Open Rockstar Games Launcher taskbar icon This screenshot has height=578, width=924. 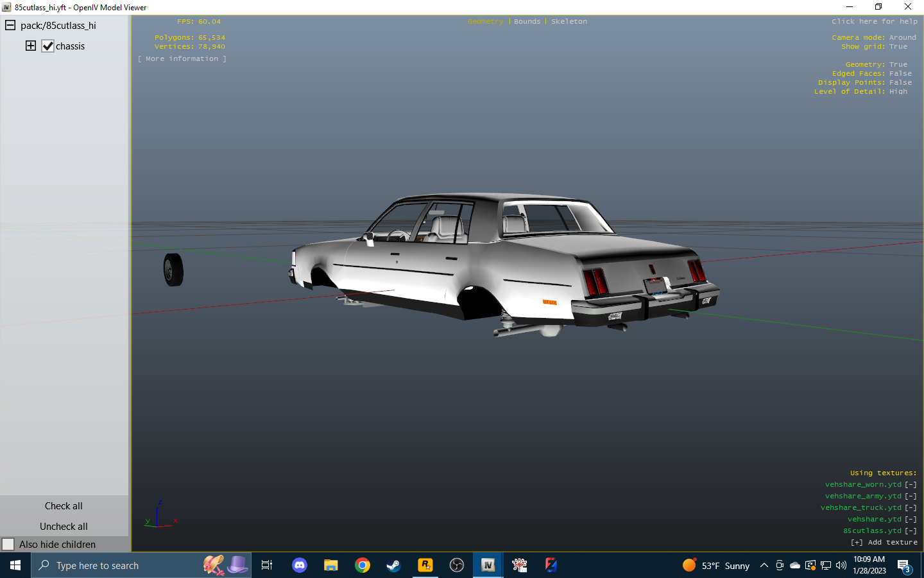pyautogui.click(x=425, y=565)
